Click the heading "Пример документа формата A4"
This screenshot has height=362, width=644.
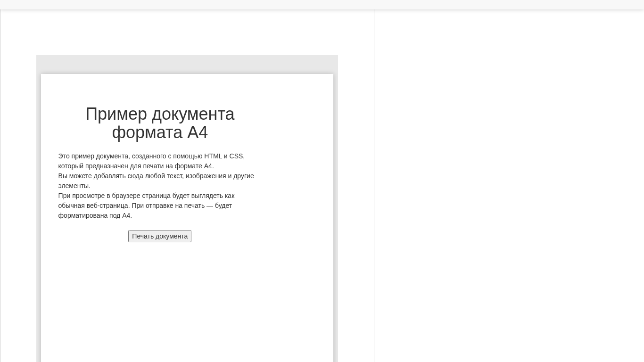click(160, 123)
